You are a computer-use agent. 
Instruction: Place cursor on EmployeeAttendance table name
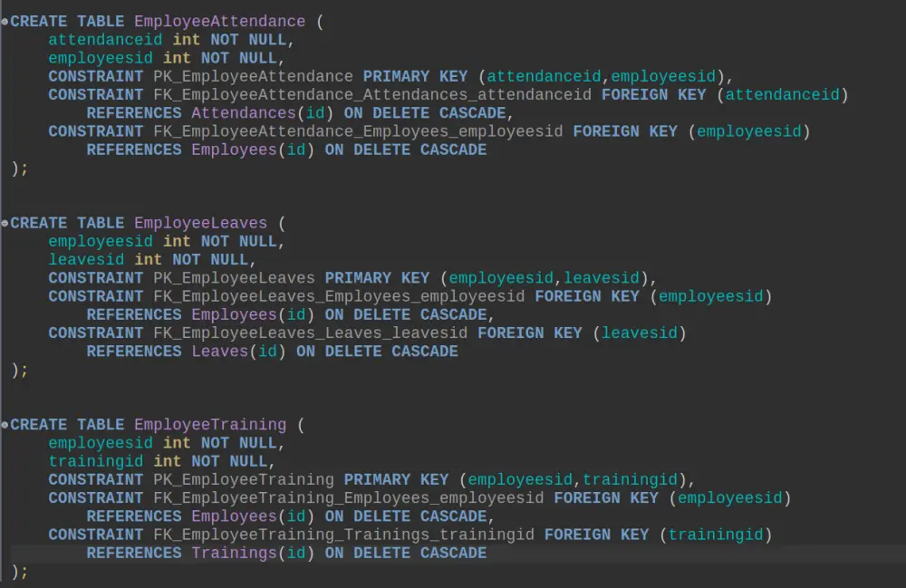pyautogui.click(x=219, y=22)
